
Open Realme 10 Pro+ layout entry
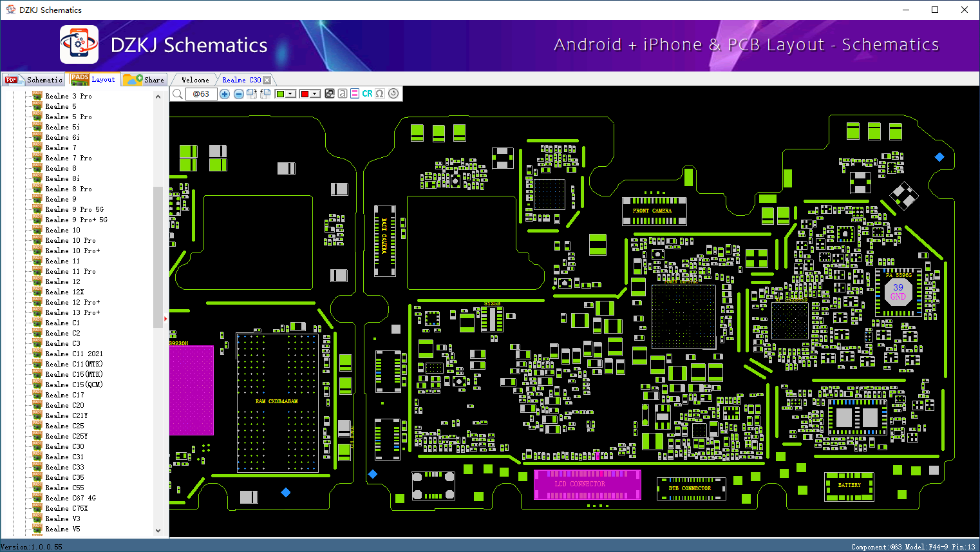[x=73, y=251]
